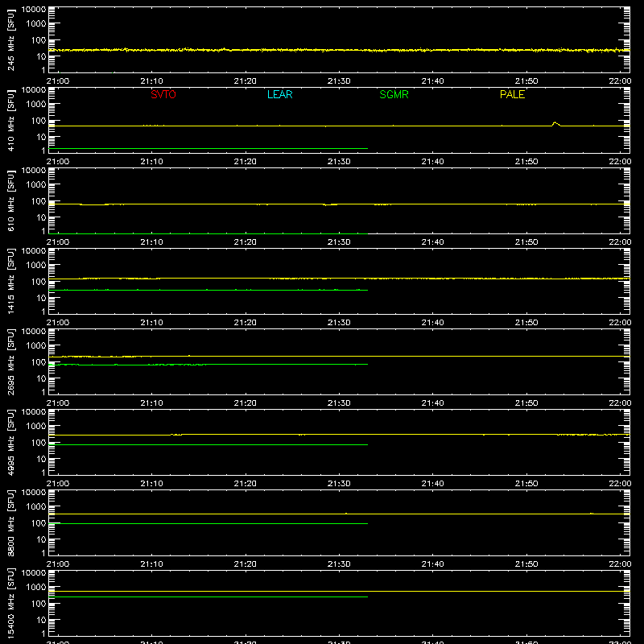Click 21:50 tick label below 2695 MHz panel

[x=526, y=403]
